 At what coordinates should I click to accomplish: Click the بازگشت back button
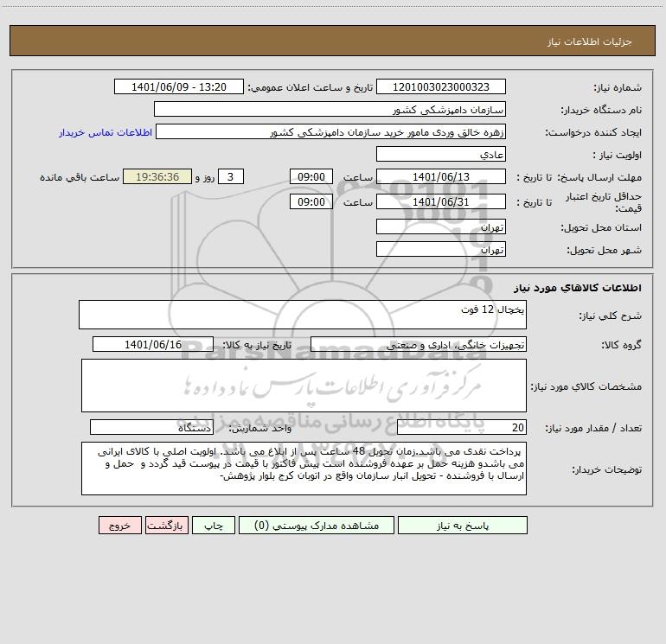[x=166, y=525]
